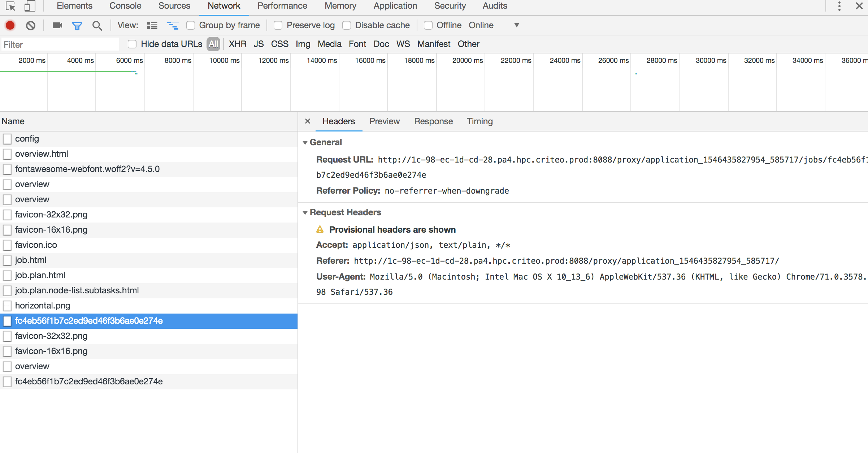Click into the Filter text field

(x=60, y=44)
